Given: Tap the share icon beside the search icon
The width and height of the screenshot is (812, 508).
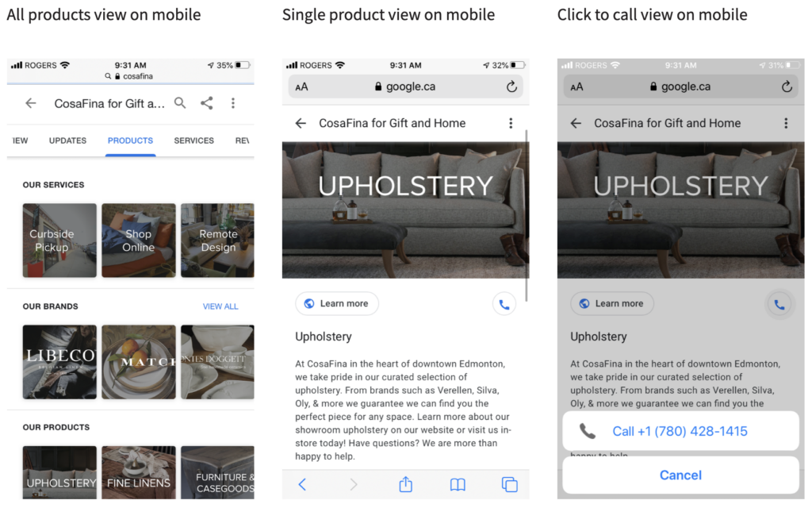Looking at the screenshot, I should coord(206,103).
